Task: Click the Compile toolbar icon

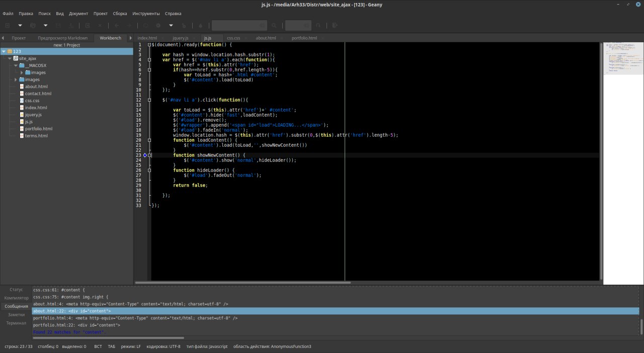Action: tap(146, 25)
